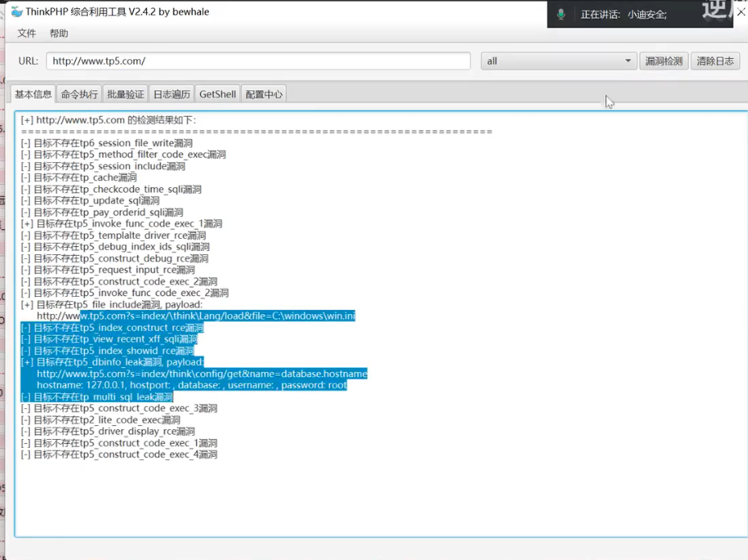Click the tp5_construct_code_exec_1 result line

(119, 443)
